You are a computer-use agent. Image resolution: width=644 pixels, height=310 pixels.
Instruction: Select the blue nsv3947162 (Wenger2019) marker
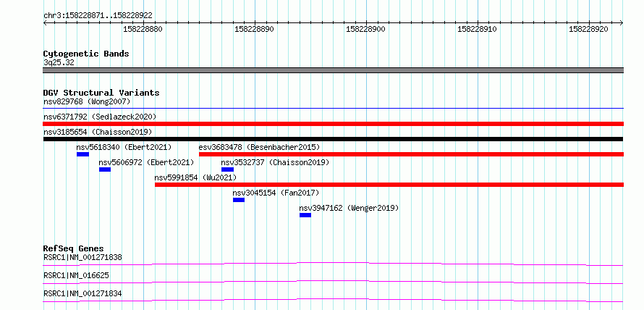tap(305, 215)
